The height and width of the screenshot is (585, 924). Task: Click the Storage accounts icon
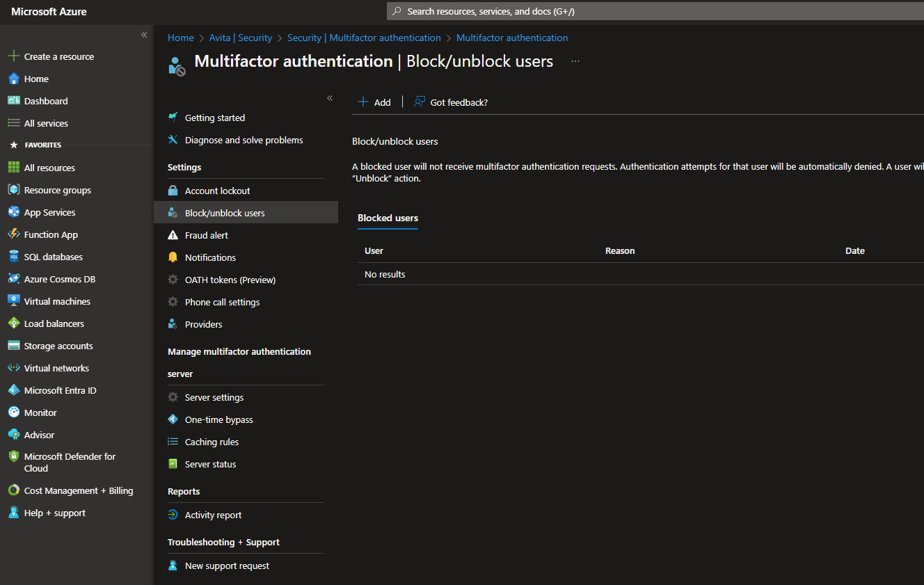(x=13, y=346)
